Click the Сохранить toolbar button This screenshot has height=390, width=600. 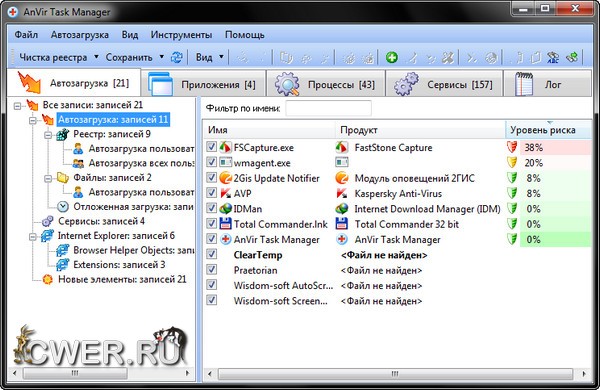[x=129, y=57]
